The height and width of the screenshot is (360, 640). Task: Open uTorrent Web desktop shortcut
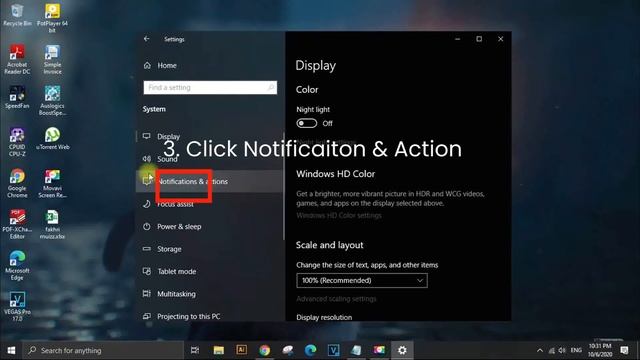(52, 138)
